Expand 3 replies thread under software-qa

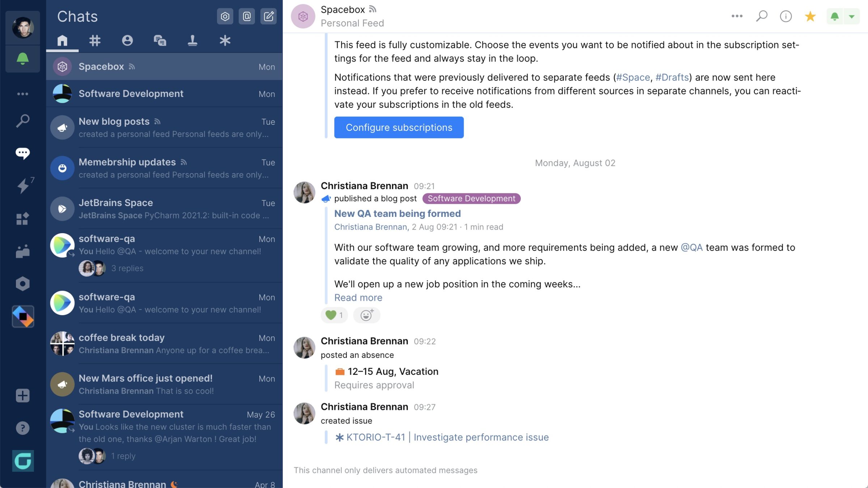click(x=127, y=268)
